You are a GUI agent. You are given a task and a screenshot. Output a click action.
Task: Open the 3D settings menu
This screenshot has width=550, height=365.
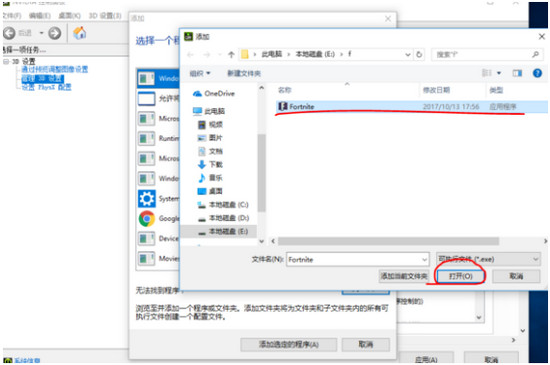pyautogui.click(x=105, y=16)
